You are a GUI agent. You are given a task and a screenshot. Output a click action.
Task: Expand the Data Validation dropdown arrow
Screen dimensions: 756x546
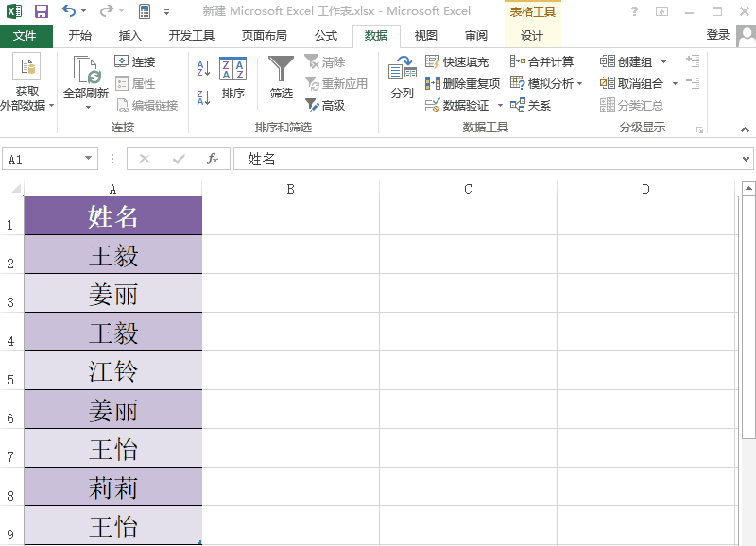click(500, 105)
